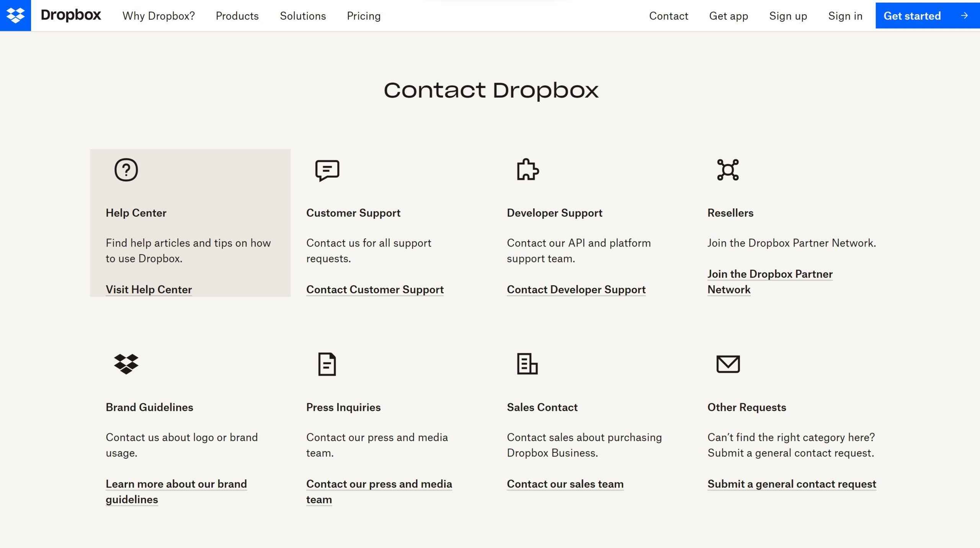The height and width of the screenshot is (548, 980).
Task: Click the Sign up navigation item
Action: [x=788, y=15]
